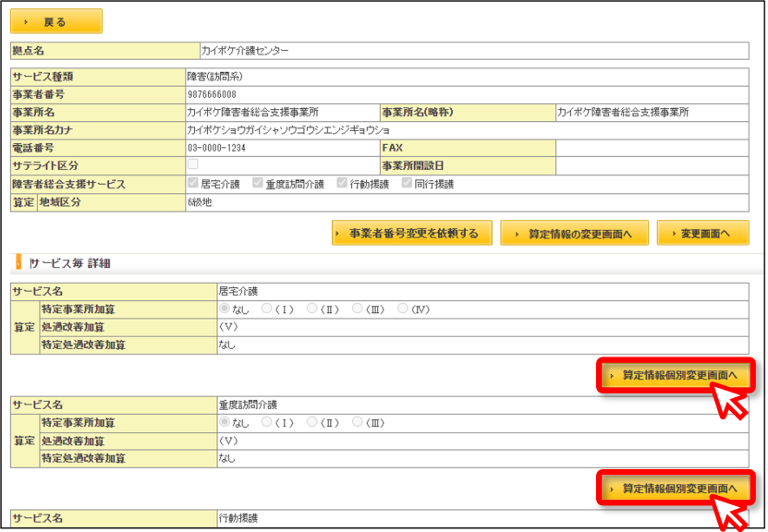Toggle the 居宅介護 service checkbox
The image size is (768, 532).
[193, 183]
